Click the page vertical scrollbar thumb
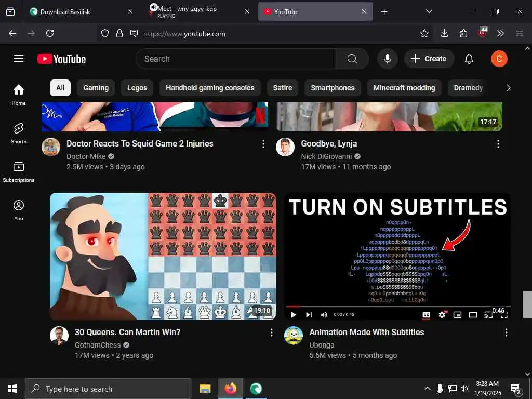Viewport: 532px width, 399px height. (x=527, y=304)
